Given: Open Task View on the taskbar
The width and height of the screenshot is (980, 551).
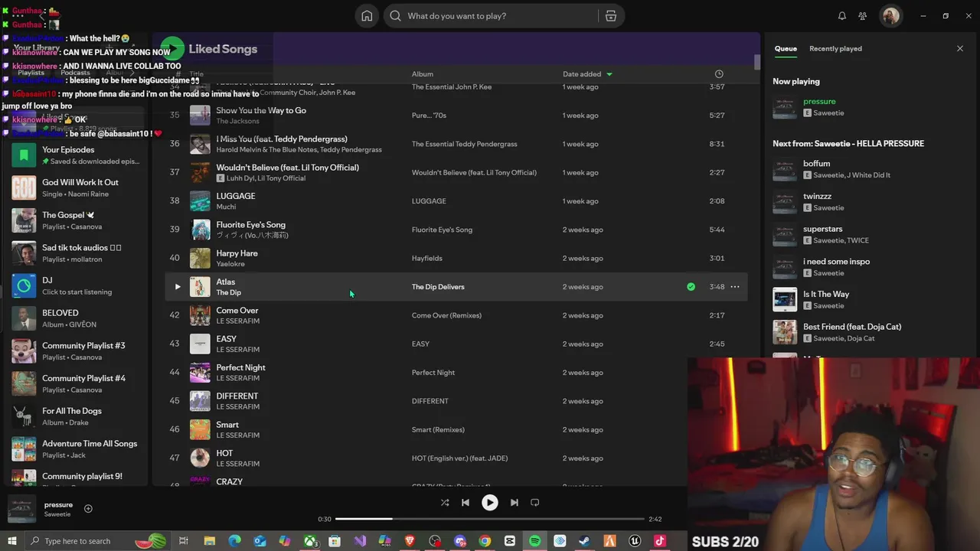Looking at the screenshot, I should click(184, 541).
